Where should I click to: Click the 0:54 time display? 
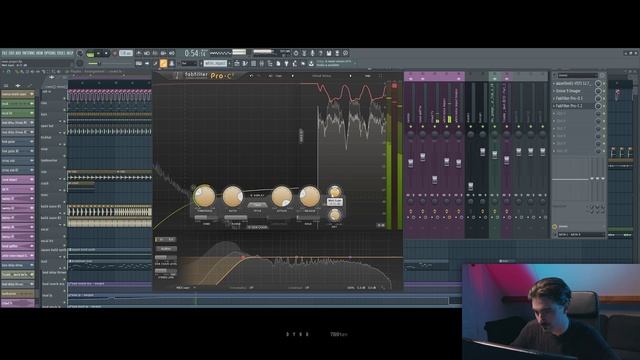coord(196,53)
